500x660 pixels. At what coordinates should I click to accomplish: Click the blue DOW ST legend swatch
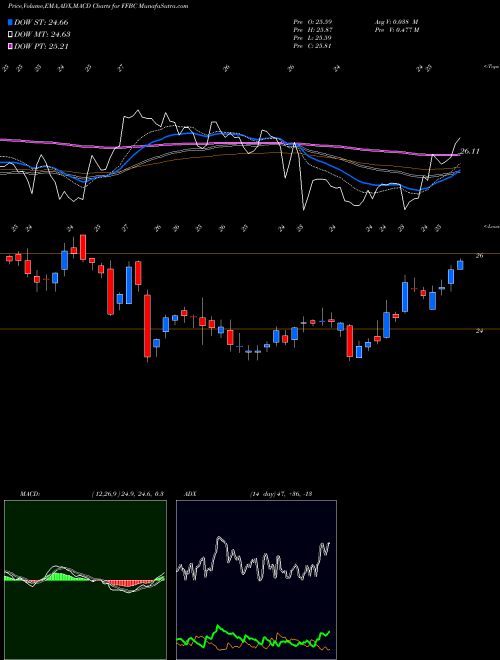[x=11, y=22]
